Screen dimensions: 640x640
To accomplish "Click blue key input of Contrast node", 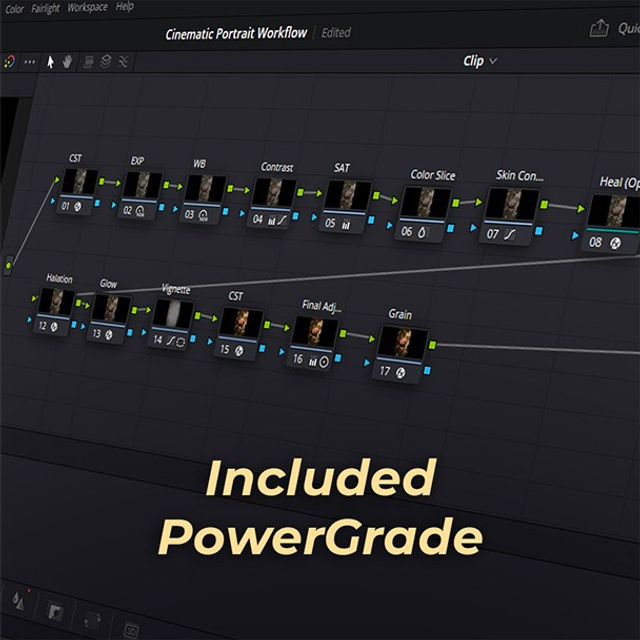I will (x=242, y=213).
